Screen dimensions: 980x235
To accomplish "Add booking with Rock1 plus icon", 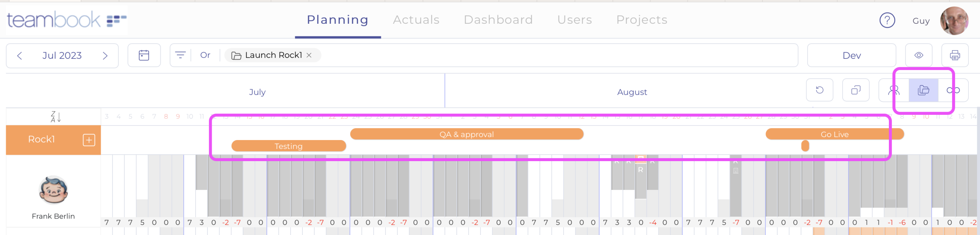I will click(89, 140).
